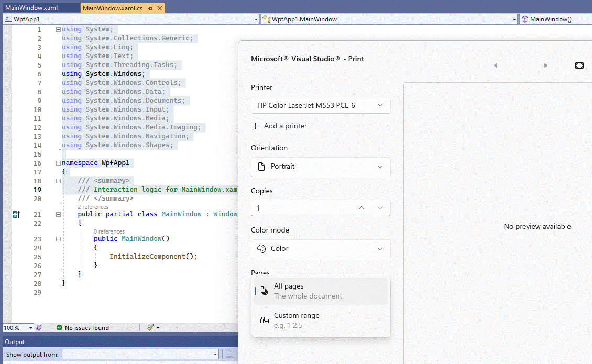
Task: Toggle full-screen print preview
Action: (x=579, y=65)
